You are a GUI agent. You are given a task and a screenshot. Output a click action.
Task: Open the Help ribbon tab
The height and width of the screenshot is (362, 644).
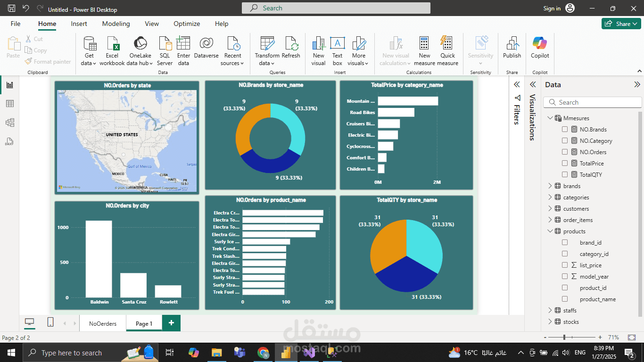(222, 24)
